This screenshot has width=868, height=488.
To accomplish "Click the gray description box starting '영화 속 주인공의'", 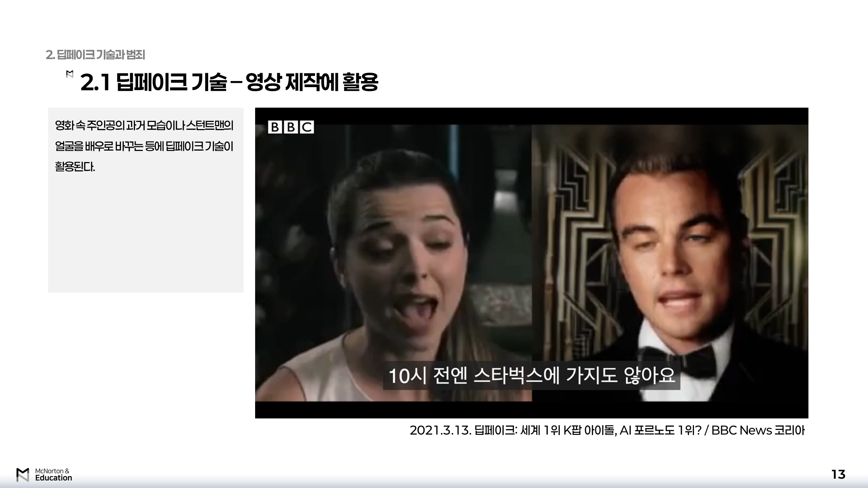I will [x=146, y=200].
